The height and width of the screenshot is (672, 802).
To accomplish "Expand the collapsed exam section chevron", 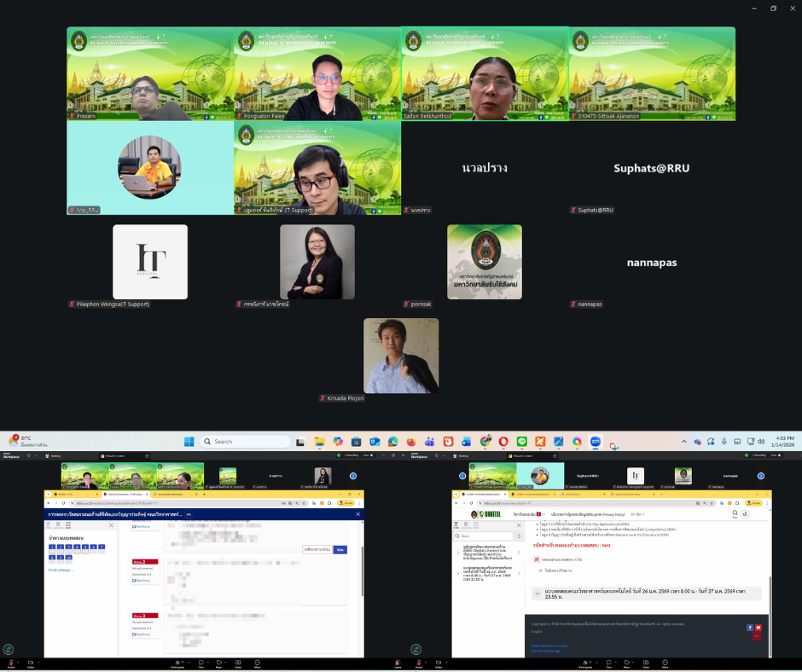I will click(x=537, y=594).
